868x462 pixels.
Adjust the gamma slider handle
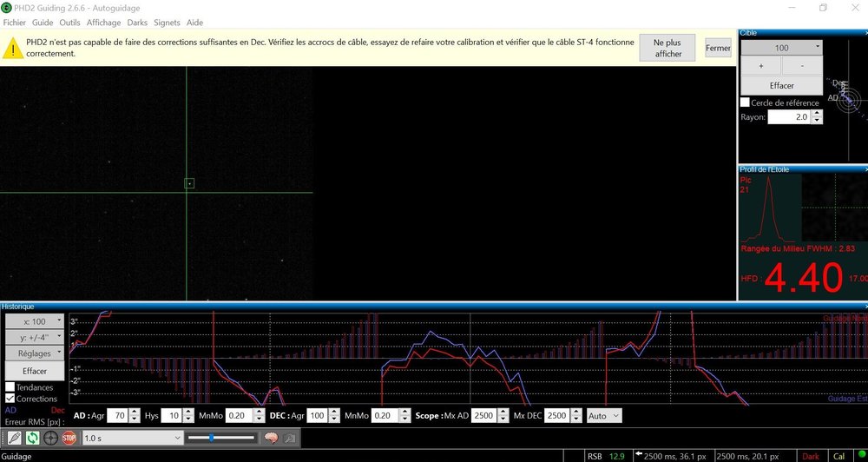pyautogui.click(x=212, y=438)
